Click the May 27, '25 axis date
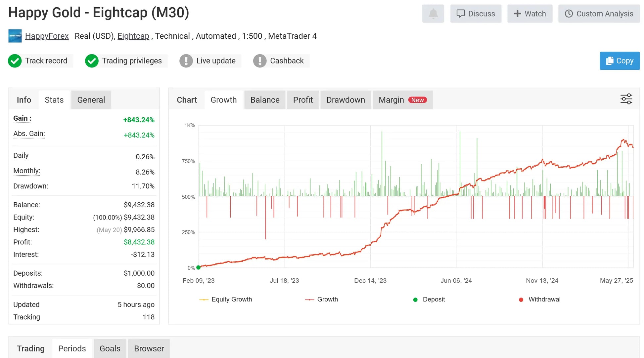 [x=616, y=281]
